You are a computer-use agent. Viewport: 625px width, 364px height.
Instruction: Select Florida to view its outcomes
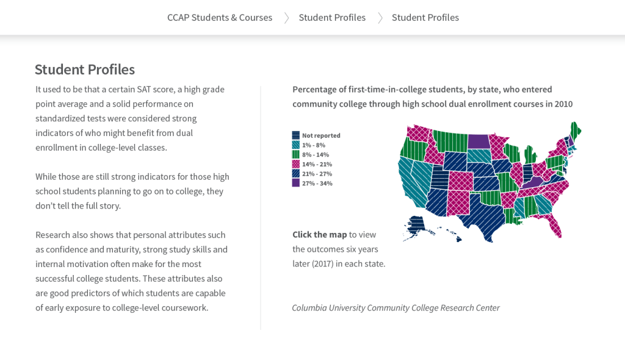coord(556,227)
